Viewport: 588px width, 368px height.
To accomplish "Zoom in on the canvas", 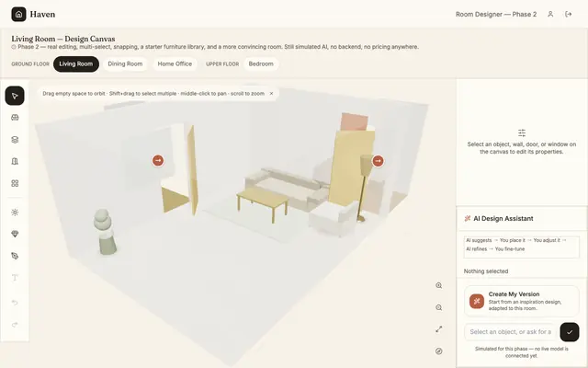I will click(439, 285).
